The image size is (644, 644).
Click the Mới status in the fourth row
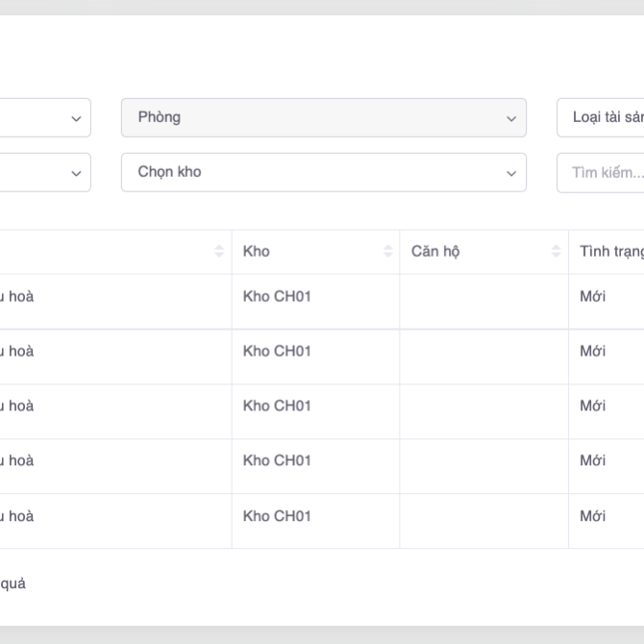pyautogui.click(x=593, y=460)
